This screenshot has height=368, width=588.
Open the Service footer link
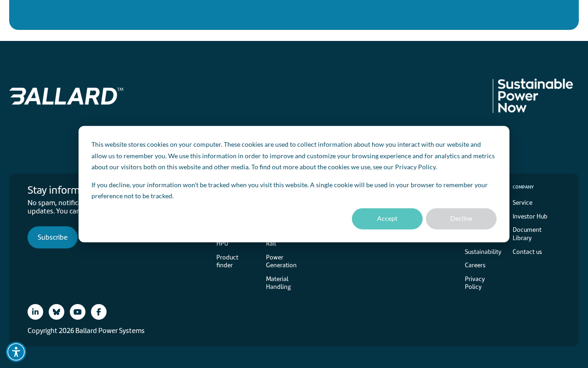pos(522,202)
